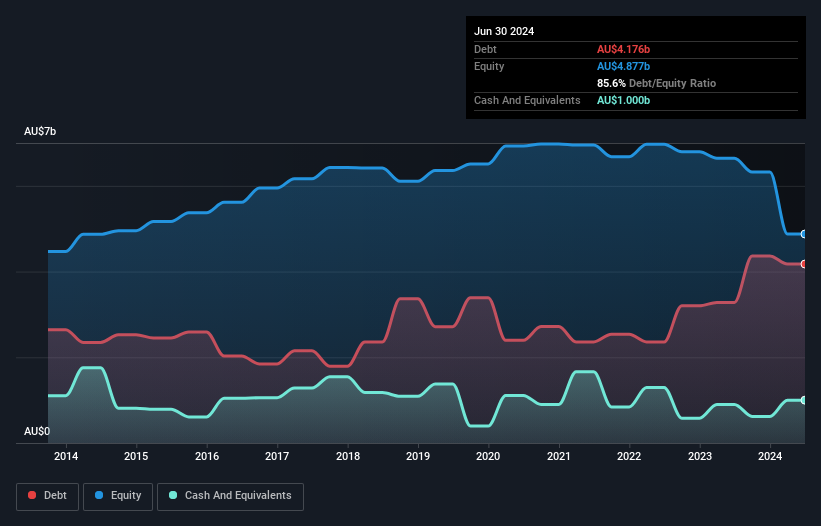Click the 2018 year tick label
Screen dimensions: 821x526
pos(348,457)
